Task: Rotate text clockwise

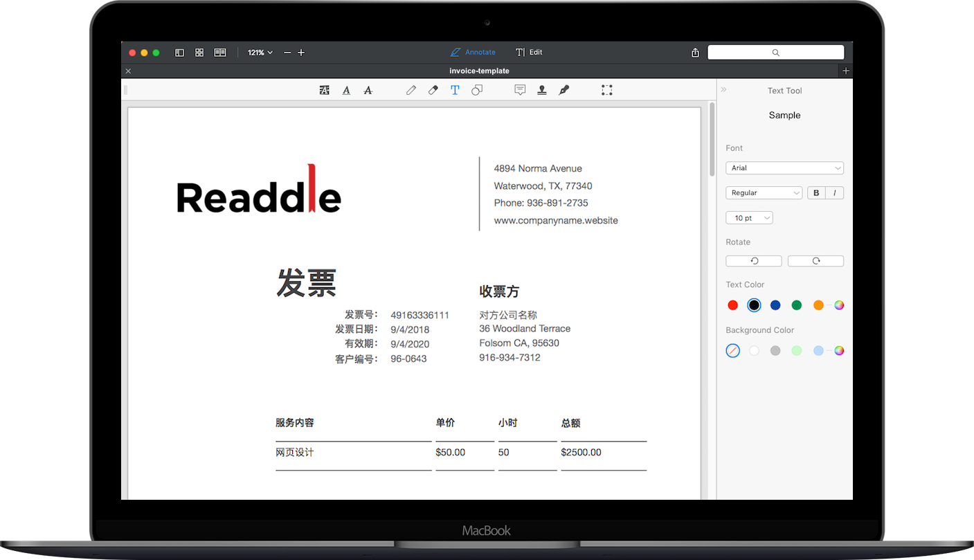Action: point(815,261)
